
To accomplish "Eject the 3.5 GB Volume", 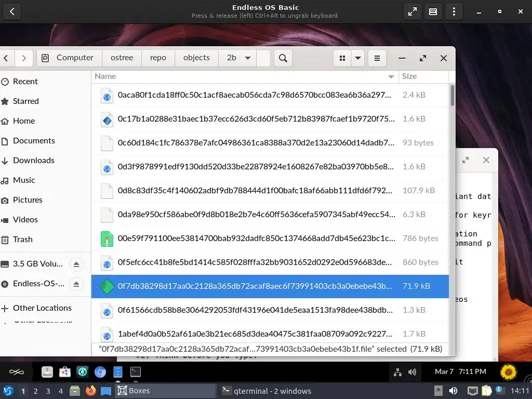I will click(x=76, y=264).
